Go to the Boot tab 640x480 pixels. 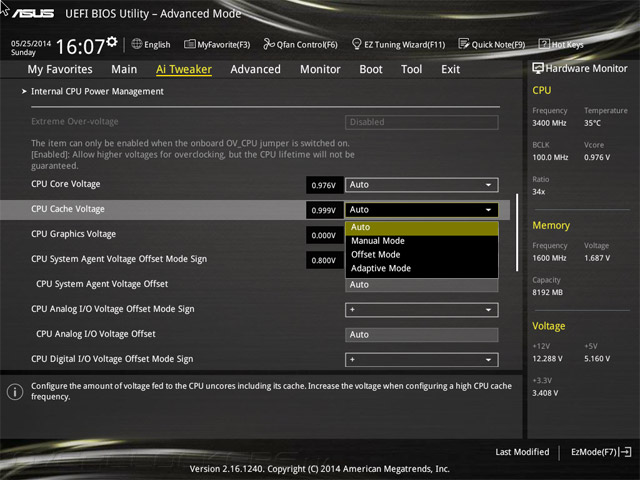(x=371, y=69)
